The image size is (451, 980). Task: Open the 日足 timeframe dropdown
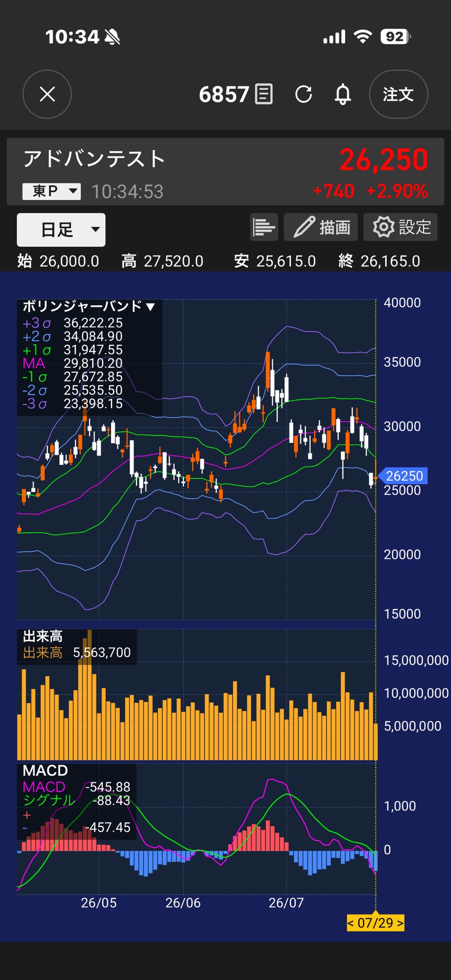[61, 230]
